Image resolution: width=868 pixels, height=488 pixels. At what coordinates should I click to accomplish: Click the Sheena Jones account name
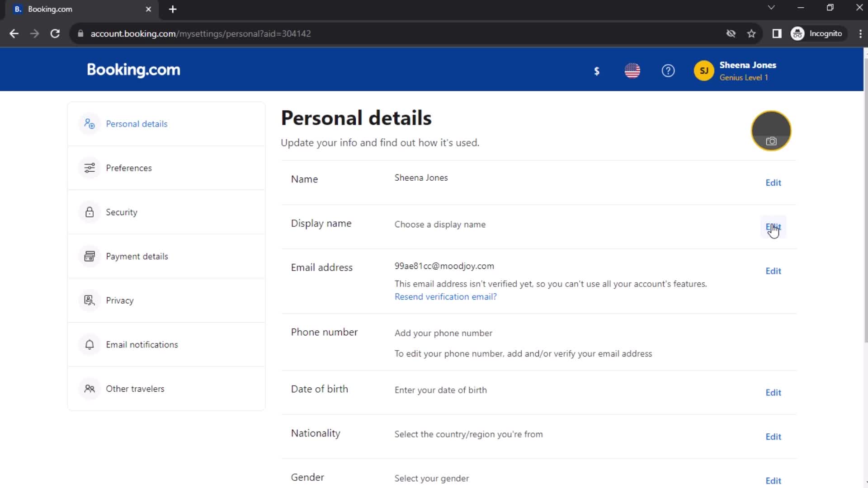point(748,65)
